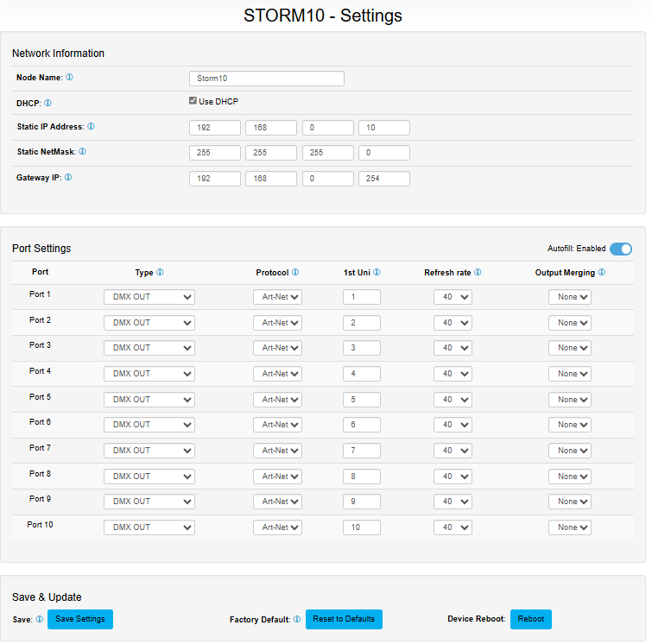This screenshot has width=652, height=644.
Task: Open Port 2 Type dropdown
Action: [x=149, y=323]
